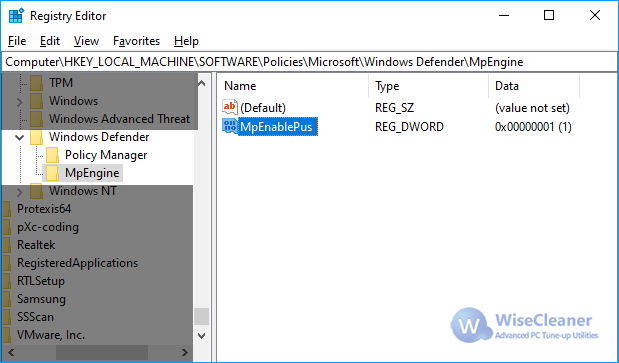This screenshot has width=619, height=363.
Task: Select the Samsung key
Action: (x=41, y=299)
